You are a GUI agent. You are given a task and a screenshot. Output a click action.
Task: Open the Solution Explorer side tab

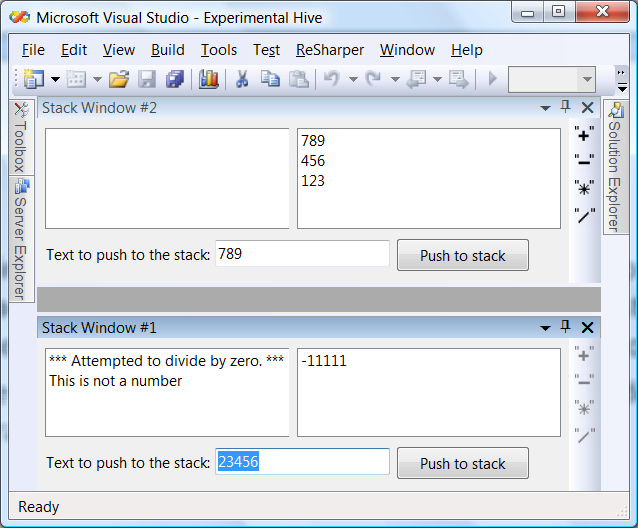615,167
